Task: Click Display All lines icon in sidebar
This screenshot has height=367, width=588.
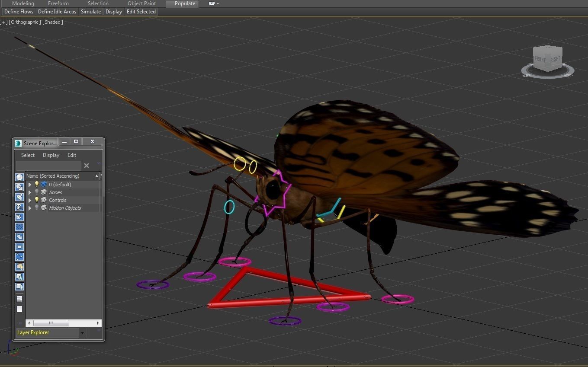Action: pyautogui.click(x=19, y=299)
